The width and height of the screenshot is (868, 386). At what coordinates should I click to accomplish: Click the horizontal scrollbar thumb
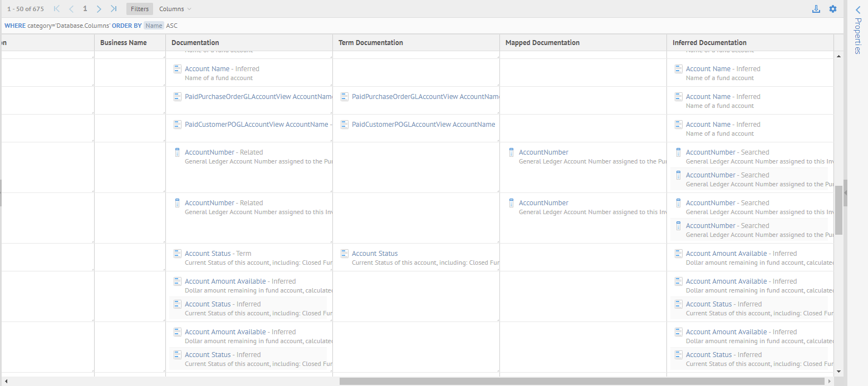point(582,382)
